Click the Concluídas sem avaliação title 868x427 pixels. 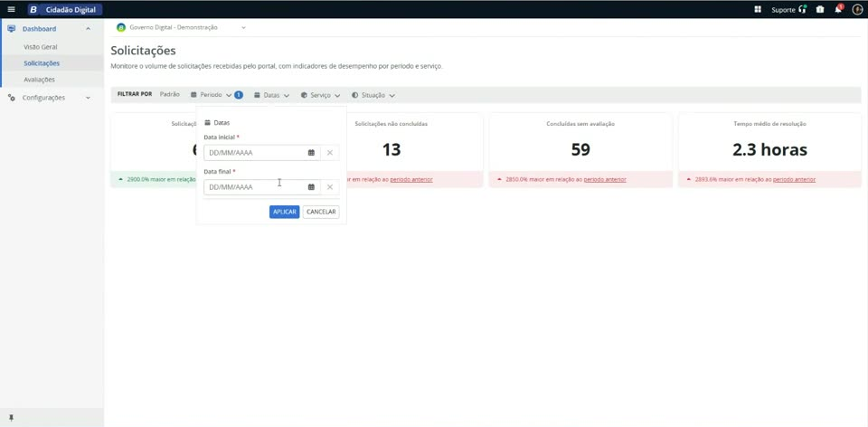coord(580,124)
